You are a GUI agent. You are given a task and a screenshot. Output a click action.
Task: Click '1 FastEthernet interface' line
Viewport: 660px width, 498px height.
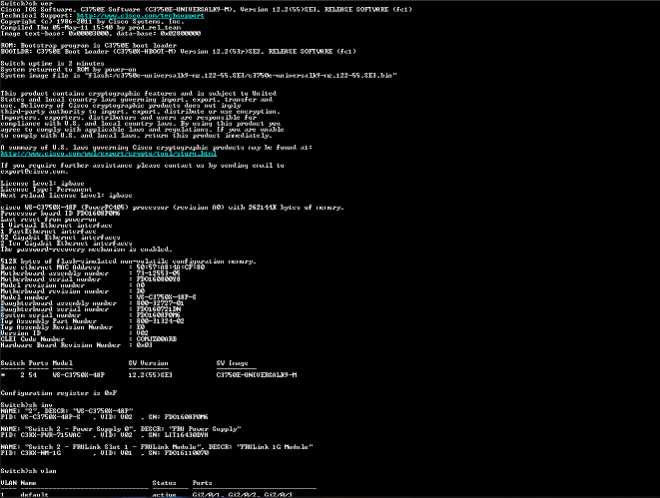tap(48, 231)
